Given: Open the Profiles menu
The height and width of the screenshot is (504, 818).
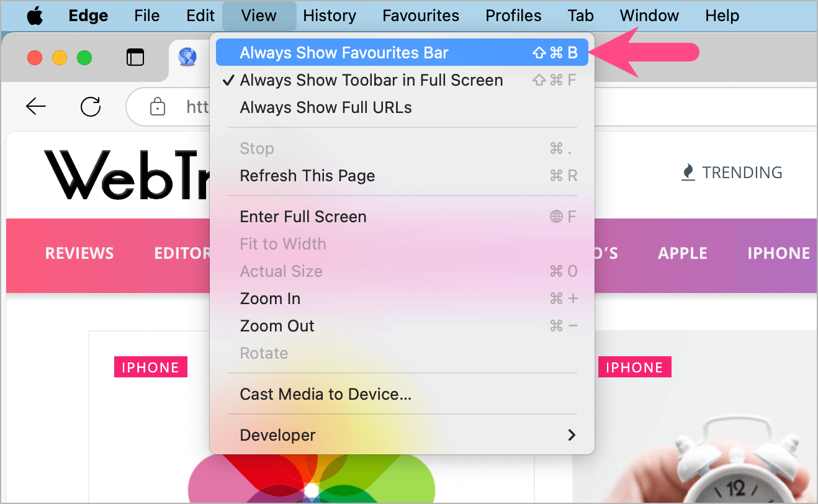Looking at the screenshot, I should [513, 16].
